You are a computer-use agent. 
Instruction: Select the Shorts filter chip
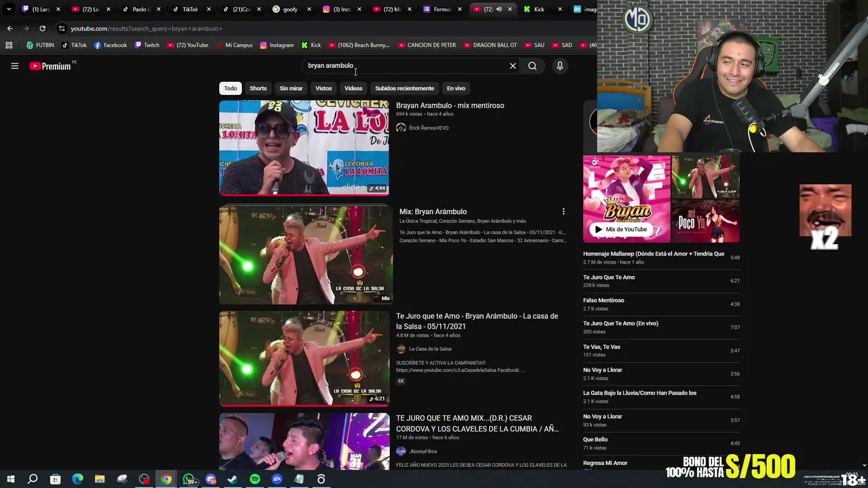[x=258, y=88]
